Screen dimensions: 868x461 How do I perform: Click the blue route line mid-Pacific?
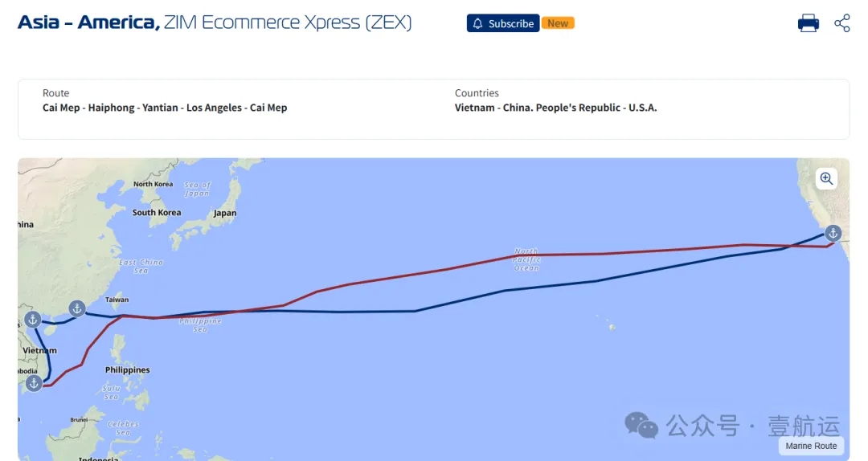tap(460, 300)
